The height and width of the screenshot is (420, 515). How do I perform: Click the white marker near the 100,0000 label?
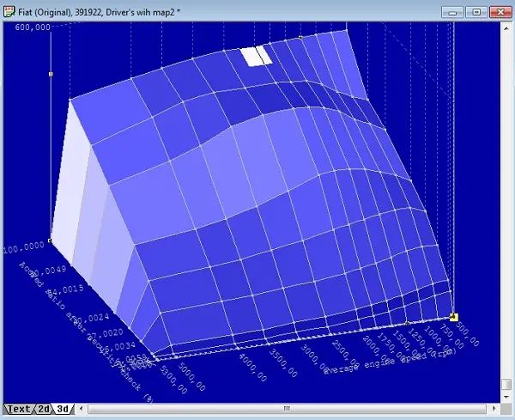pos(51,240)
